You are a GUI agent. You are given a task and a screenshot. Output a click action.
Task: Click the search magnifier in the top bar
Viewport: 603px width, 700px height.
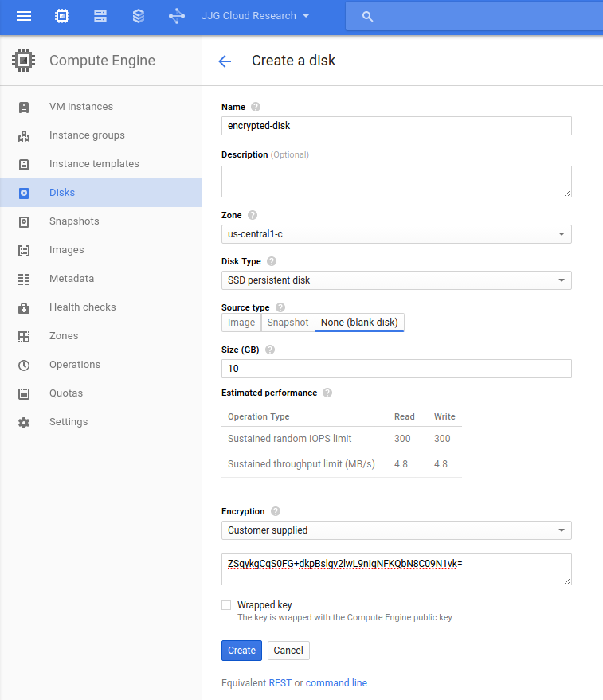366,16
